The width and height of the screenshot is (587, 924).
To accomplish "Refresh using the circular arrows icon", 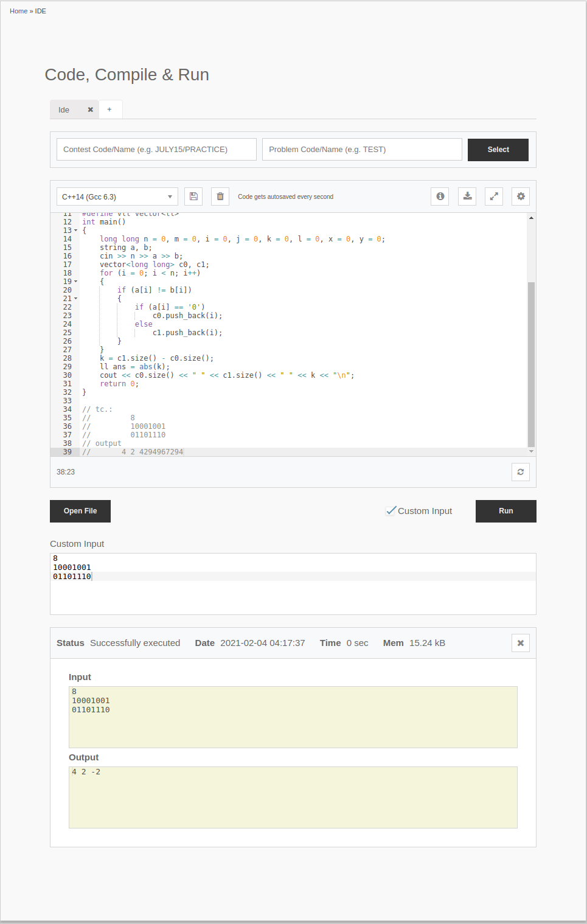I will (x=520, y=471).
